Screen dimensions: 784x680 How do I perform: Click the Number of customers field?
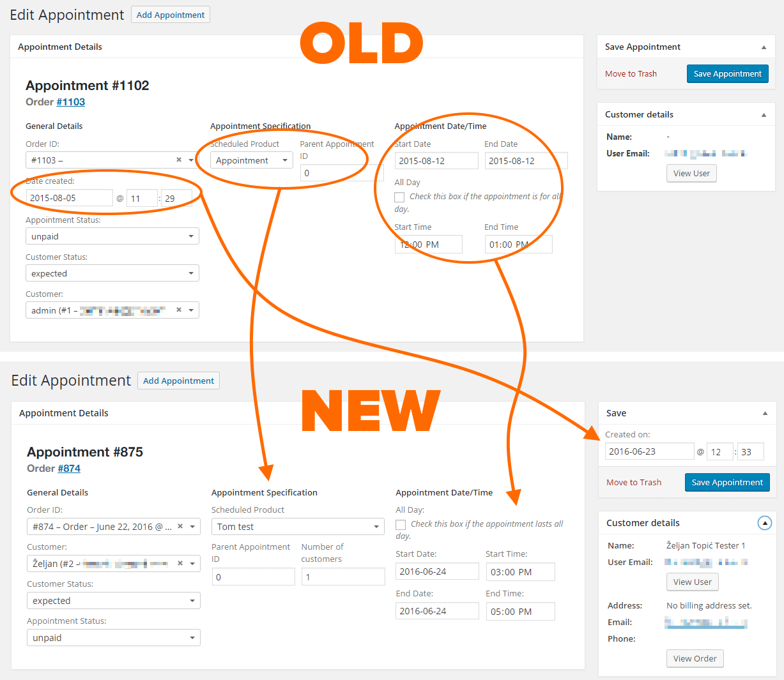(x=343, y=577)
